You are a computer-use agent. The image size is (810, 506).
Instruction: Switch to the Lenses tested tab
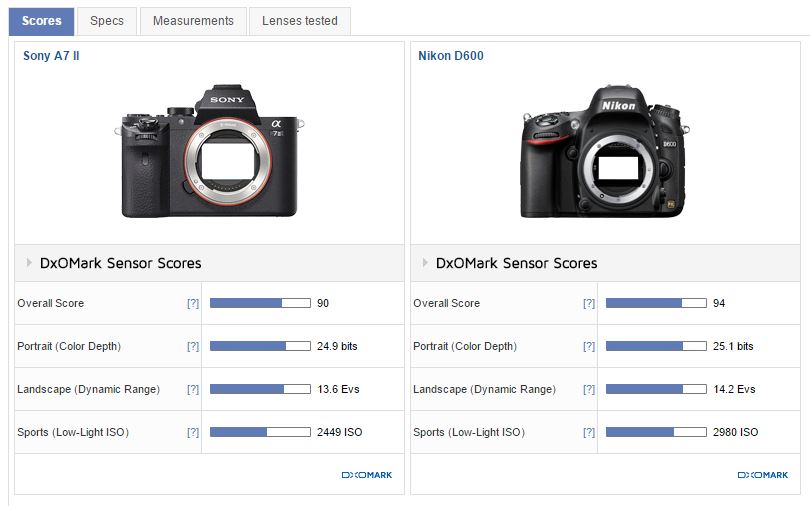(300, 21)
